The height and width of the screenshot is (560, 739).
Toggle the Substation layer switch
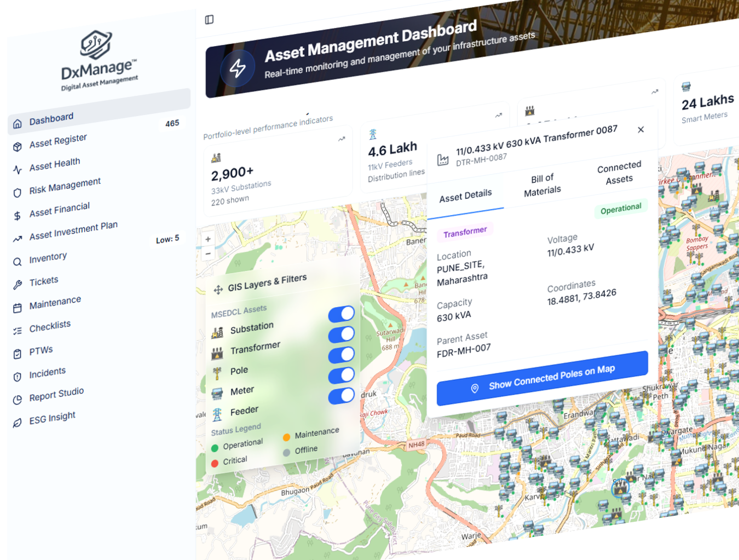tap(342, 314)
